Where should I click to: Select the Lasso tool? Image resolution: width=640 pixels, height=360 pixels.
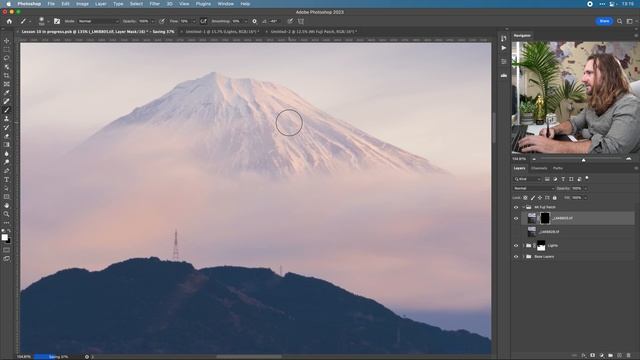(7, 58)
